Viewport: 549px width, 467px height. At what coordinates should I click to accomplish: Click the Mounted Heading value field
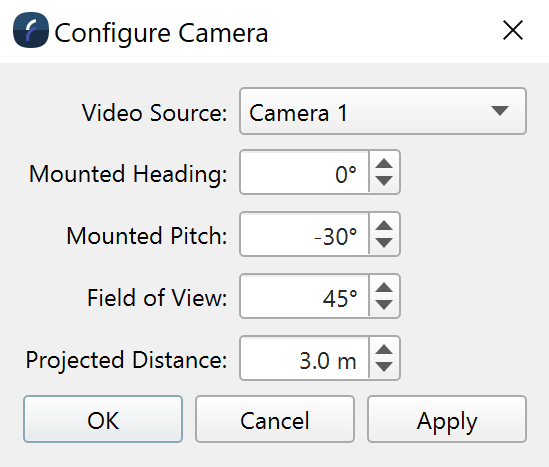pos(304,172)
